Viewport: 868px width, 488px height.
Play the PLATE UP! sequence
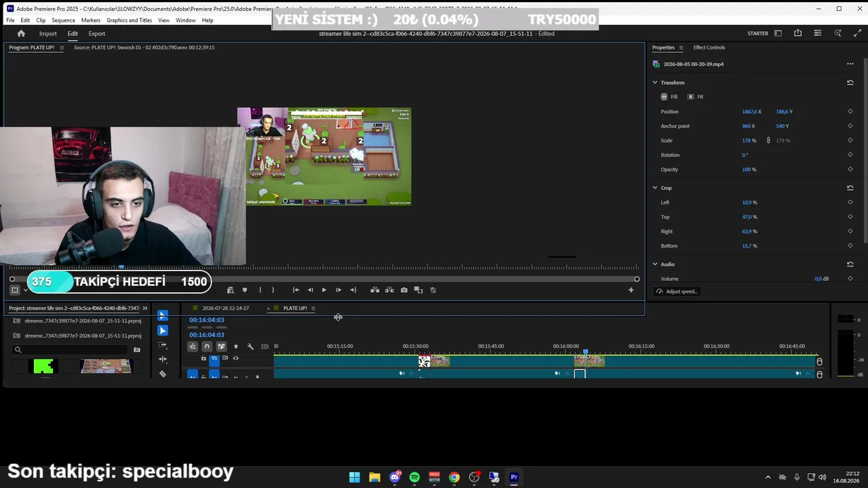(324, 290)
